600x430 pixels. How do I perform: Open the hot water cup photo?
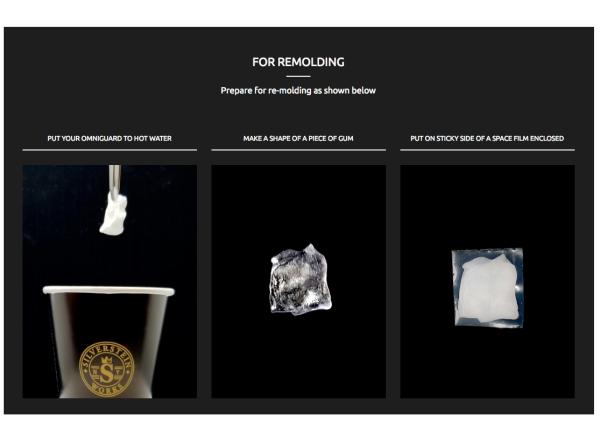pos(110,282)
